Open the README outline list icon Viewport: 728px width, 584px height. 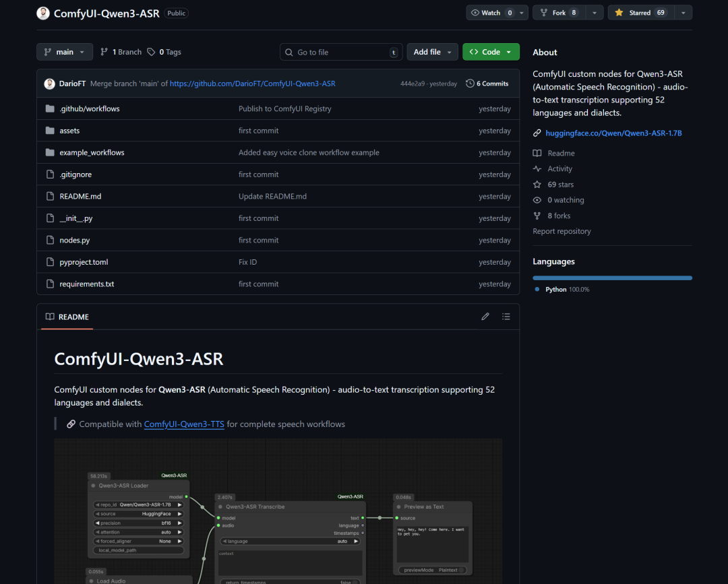click(506, 317)
